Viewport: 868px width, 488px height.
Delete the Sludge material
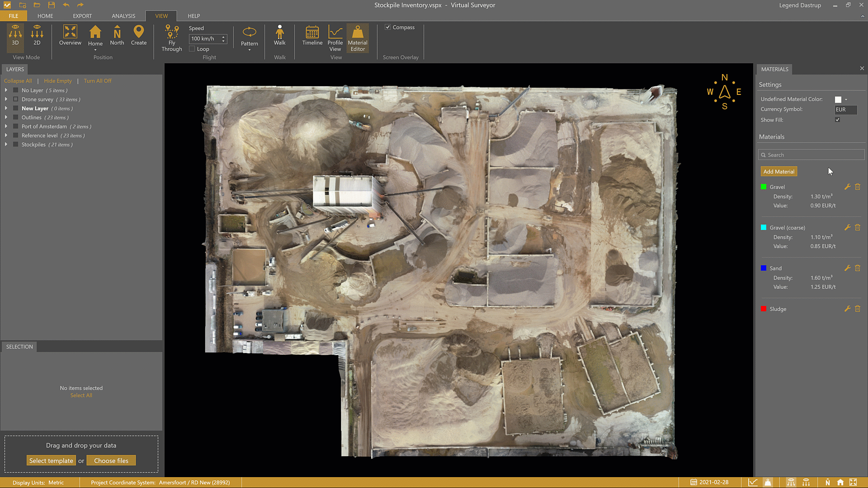point(858,309)
